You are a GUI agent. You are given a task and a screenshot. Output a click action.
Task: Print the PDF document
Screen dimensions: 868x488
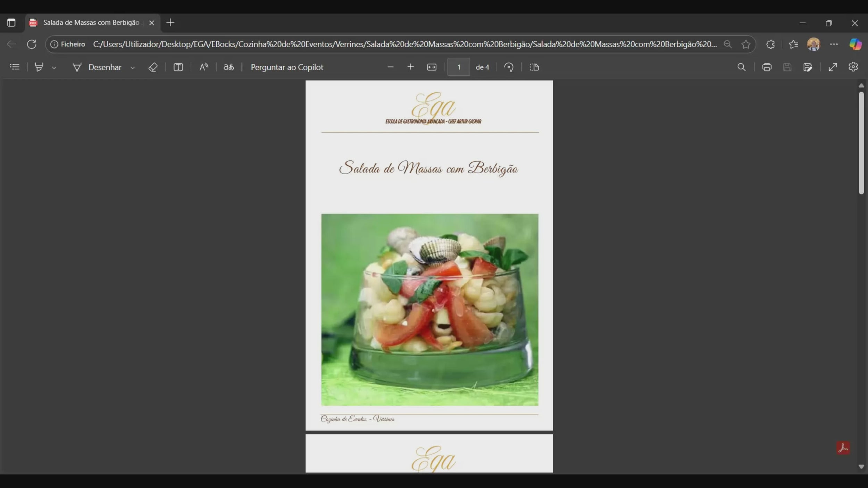(x=767, y=67)
